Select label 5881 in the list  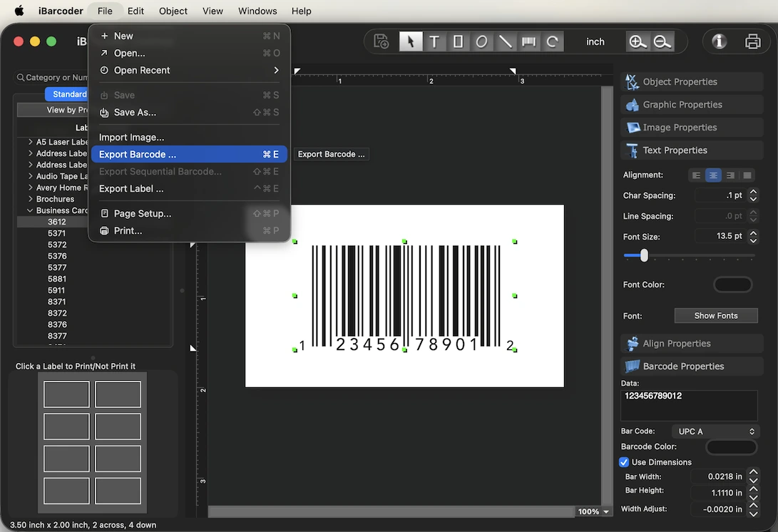57,279
